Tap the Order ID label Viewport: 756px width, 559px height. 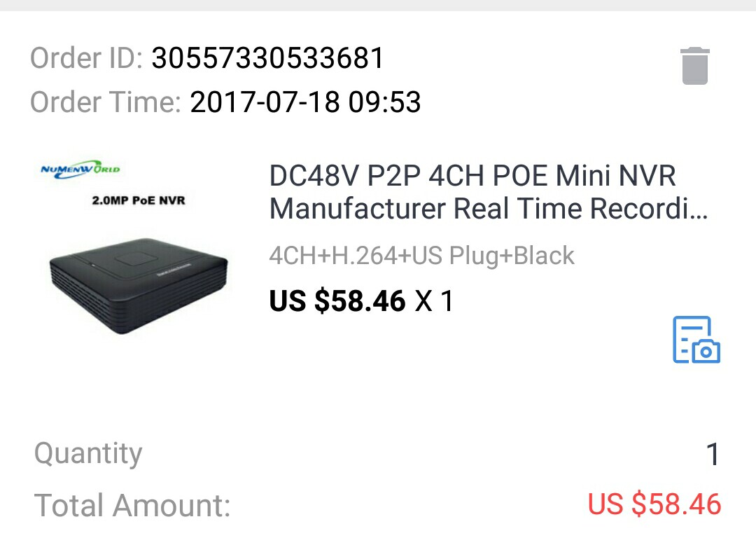(86, 58)
